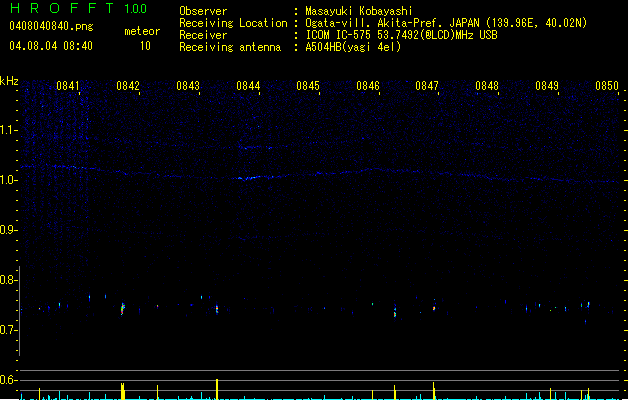
Task: Click the meteor count value 10
Action: (x=145, y=46)
